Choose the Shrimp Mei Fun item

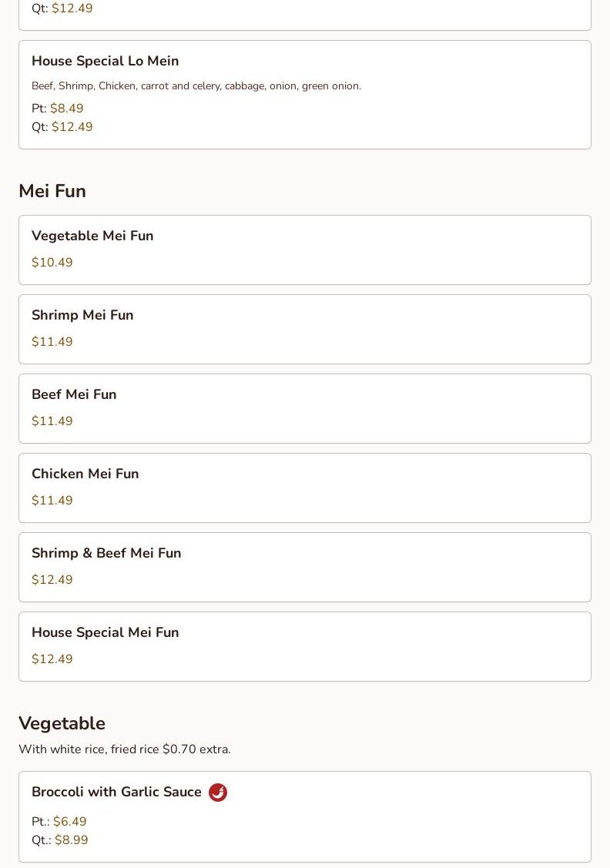(x=305, y=329)
